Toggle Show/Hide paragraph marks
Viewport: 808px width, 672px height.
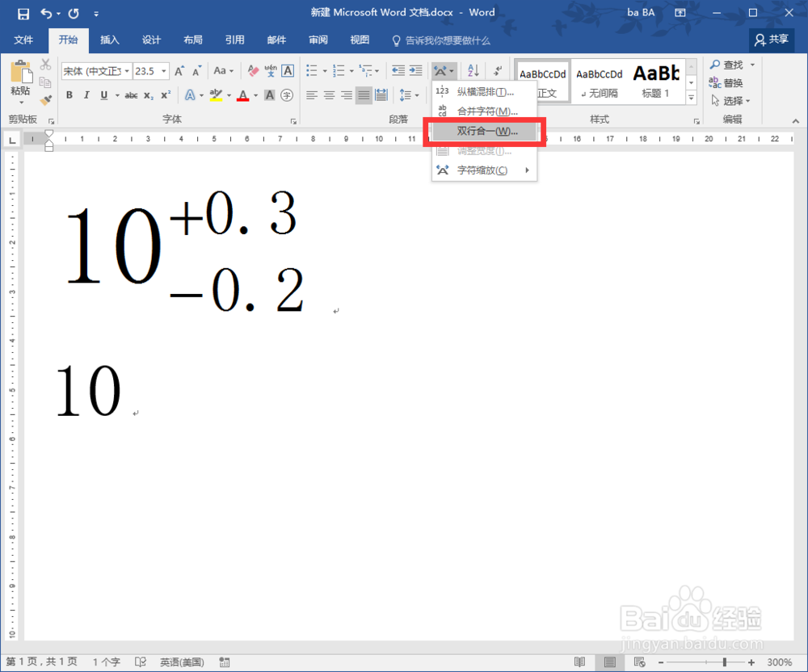[x=496, y=71]
